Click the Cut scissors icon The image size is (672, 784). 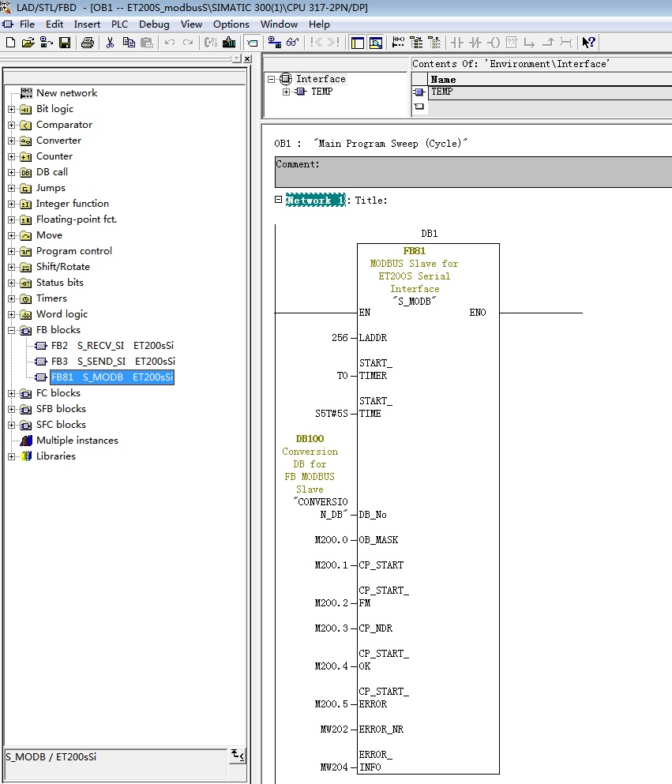click(x=110, y=43)
